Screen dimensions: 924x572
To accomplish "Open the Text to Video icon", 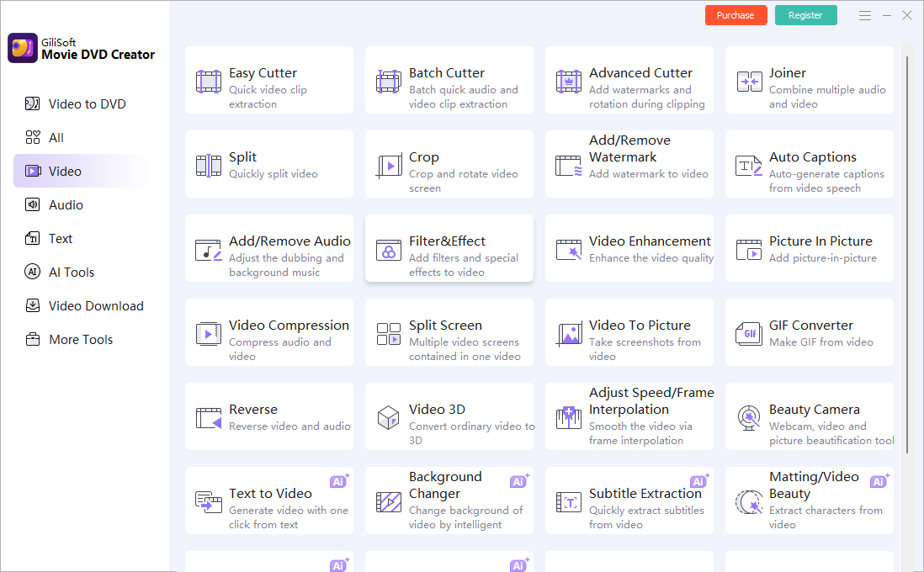I will [x=209, y=502].
